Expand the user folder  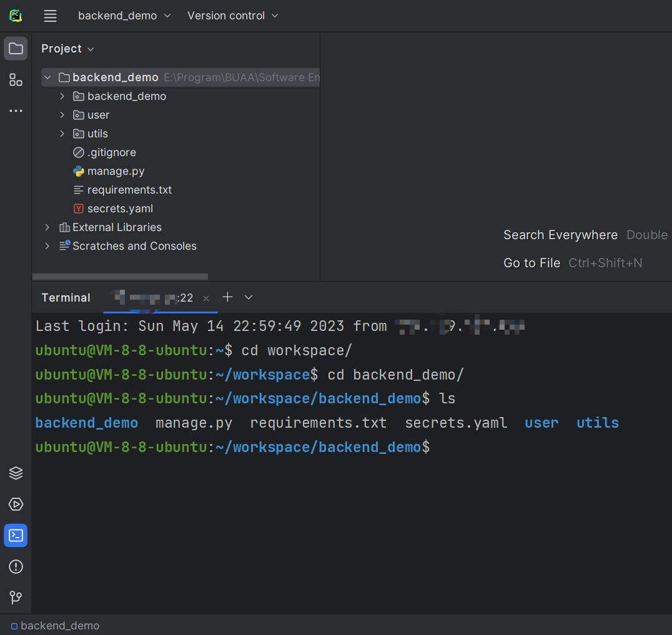pyautogui.click(x=62, y=115)
